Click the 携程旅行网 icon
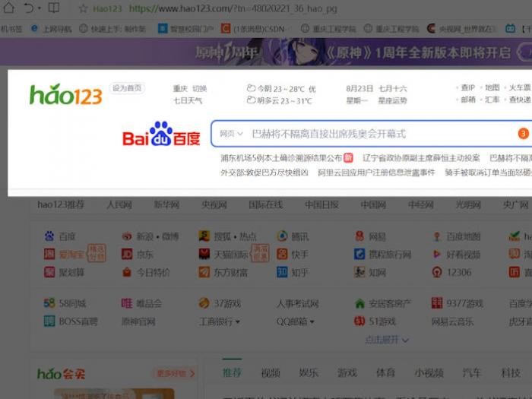The height and width of the screenshot is (399, 532). click(359, 254)
